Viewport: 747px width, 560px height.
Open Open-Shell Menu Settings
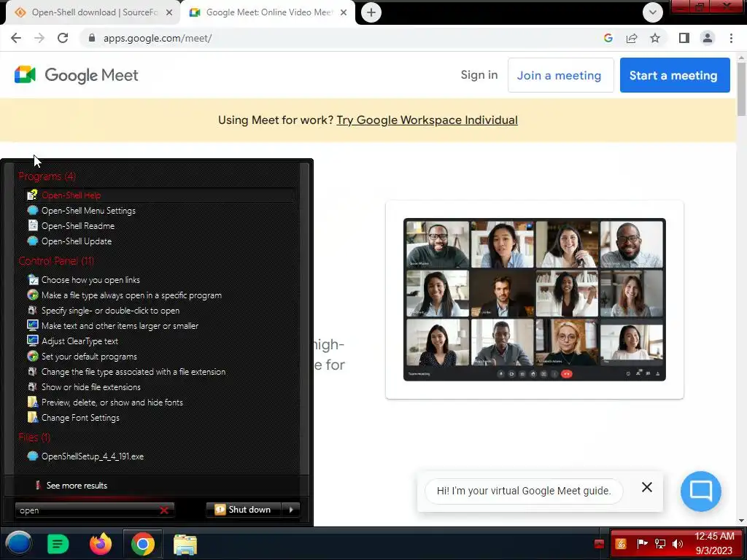pos(88,211)
